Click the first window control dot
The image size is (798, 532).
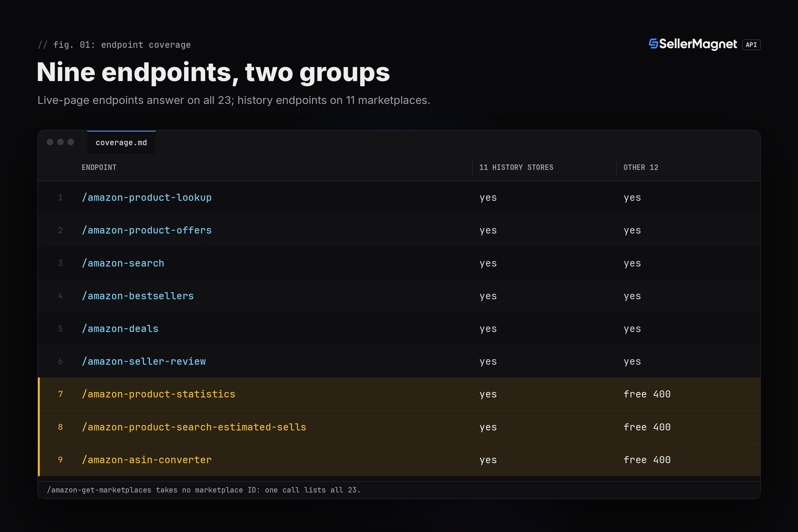point(50,142)
